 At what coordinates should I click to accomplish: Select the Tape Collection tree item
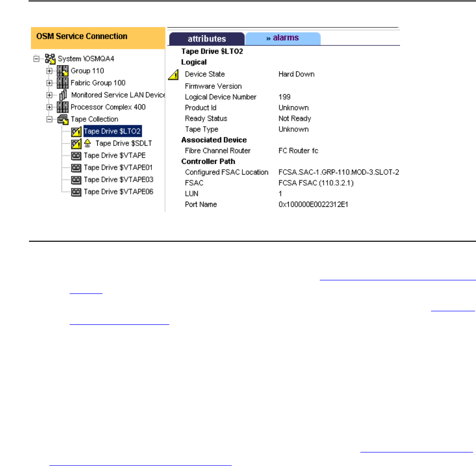coord(94,119)
